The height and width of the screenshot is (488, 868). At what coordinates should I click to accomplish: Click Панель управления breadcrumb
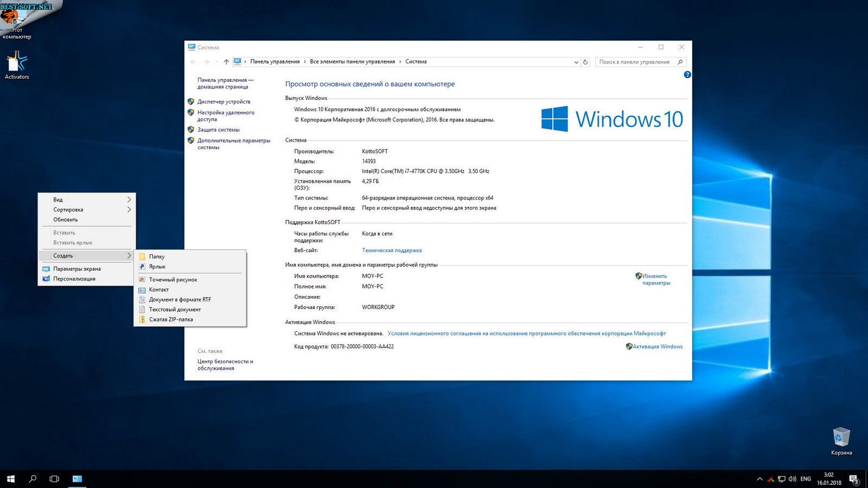(275, 62)
